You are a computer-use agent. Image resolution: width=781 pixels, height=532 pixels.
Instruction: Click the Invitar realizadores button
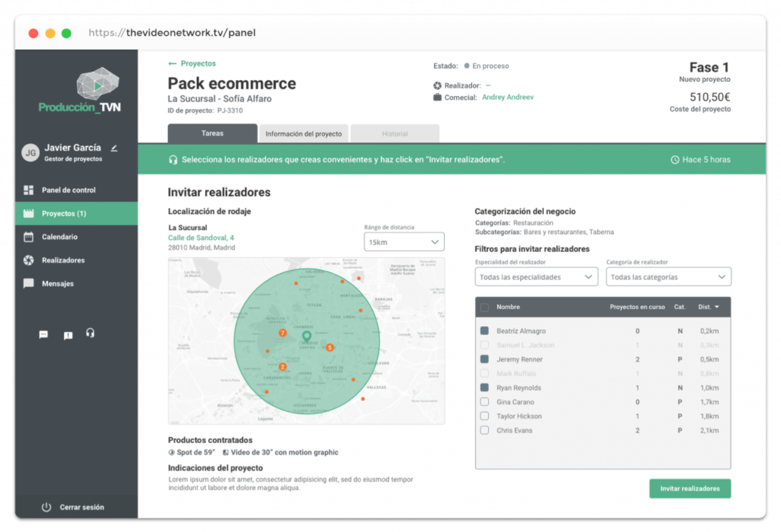[x=690, y=488]
